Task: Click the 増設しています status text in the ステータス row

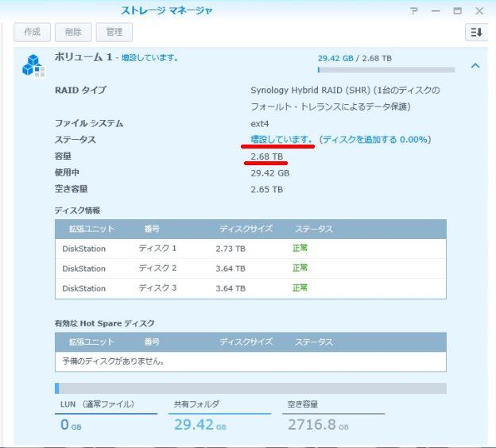Action: tap(281, 139)
